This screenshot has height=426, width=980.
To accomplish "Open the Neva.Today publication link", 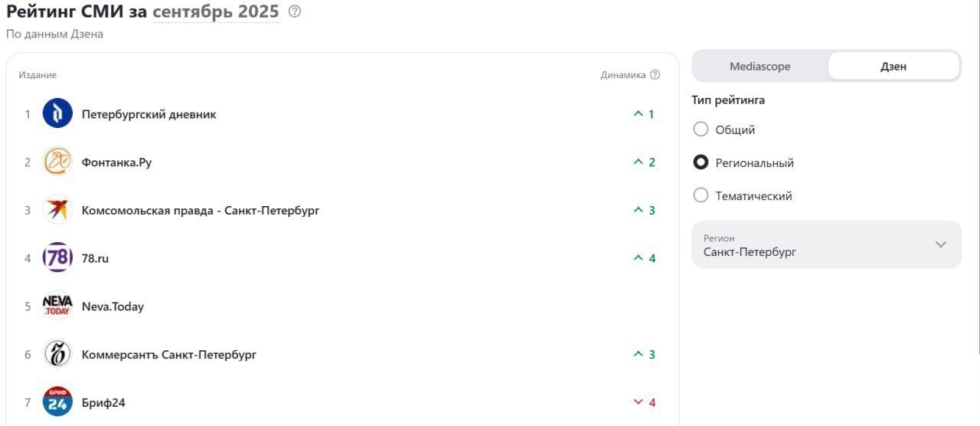I will point(113,306).
